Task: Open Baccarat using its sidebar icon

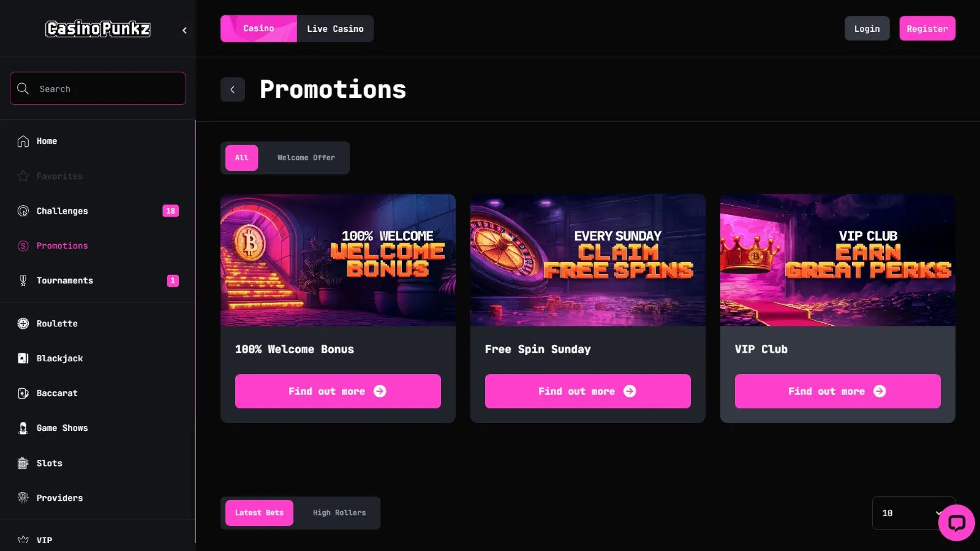Action: (23, 394)
